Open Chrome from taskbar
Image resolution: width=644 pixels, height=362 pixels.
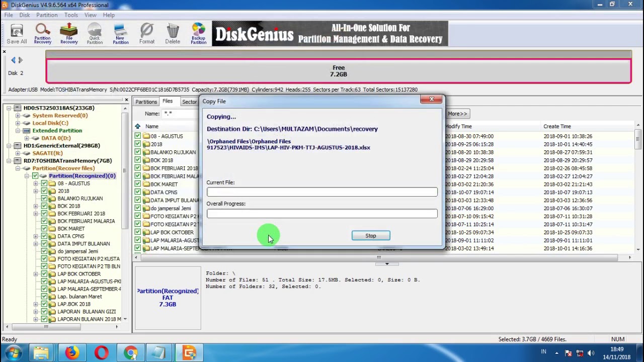[131, 353]
